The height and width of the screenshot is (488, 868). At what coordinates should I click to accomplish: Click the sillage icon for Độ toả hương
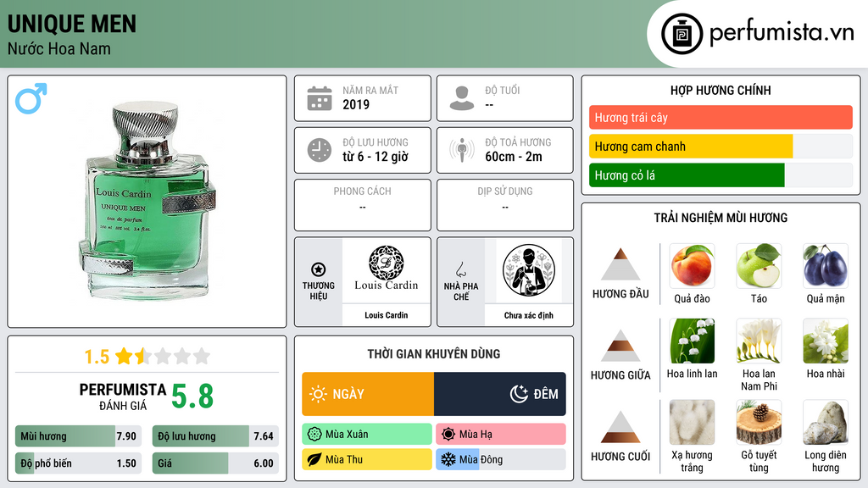pos(462,150)
